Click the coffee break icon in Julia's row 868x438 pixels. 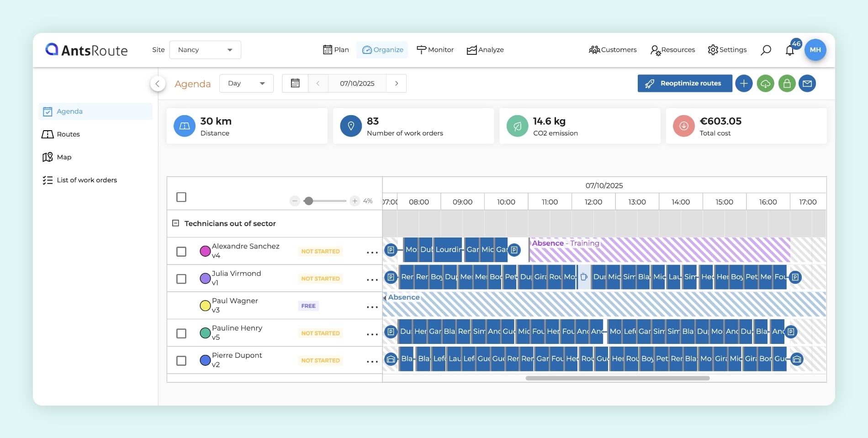pyautogui.click(x=584, y=277)
